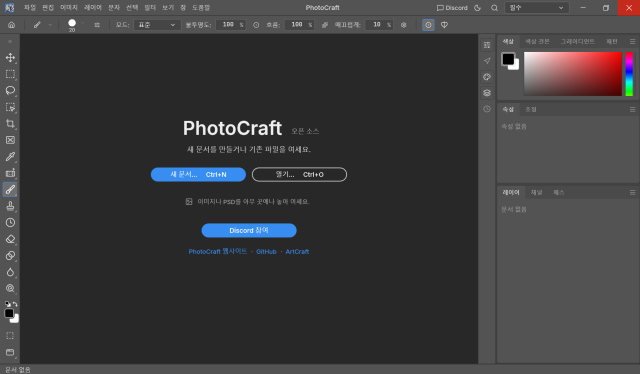
Task: Toggle airbrush build-up button
Action: tap(325, 25)
